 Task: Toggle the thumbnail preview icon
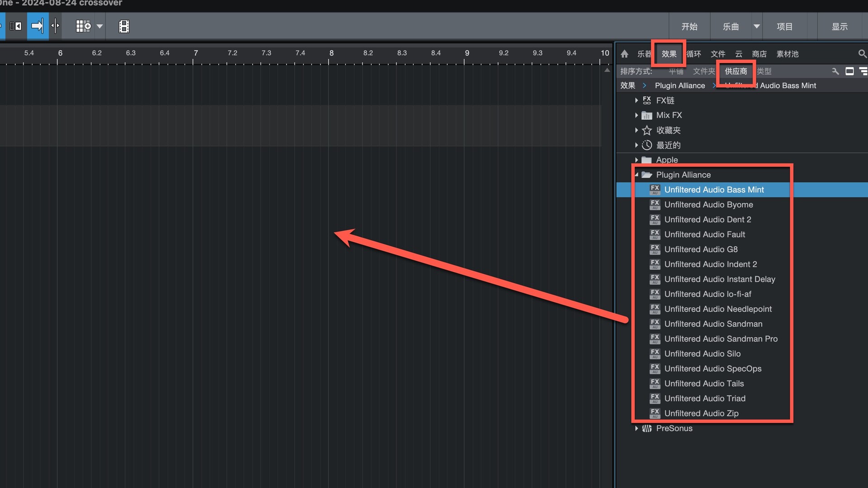[x=849, y=71]
